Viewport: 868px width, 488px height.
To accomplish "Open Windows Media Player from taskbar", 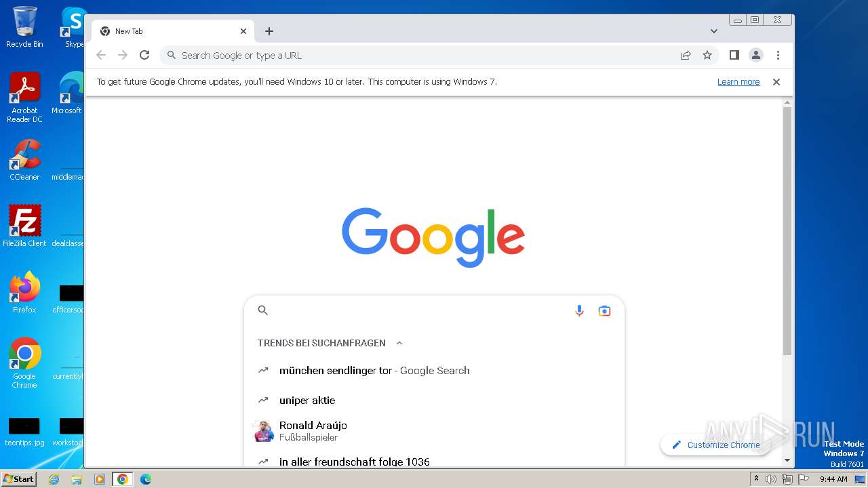I will pos(100,479).
